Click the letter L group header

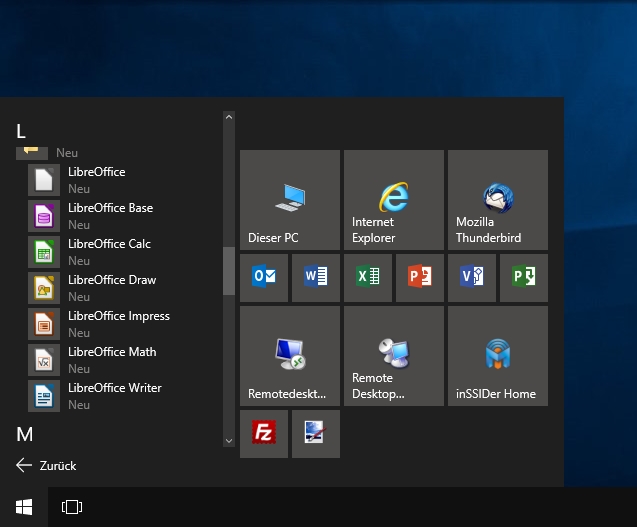pyautogui.click(x=21, y=131)
